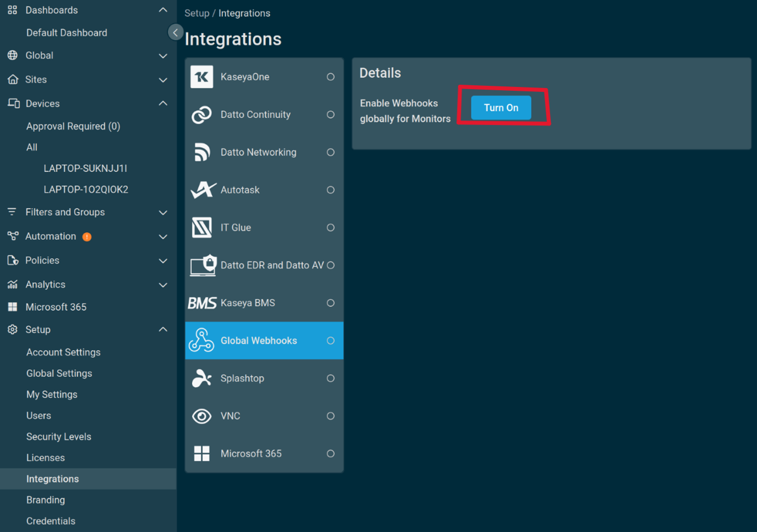
Task: Click the Policies document icon
Action: [x=13, y=260]
